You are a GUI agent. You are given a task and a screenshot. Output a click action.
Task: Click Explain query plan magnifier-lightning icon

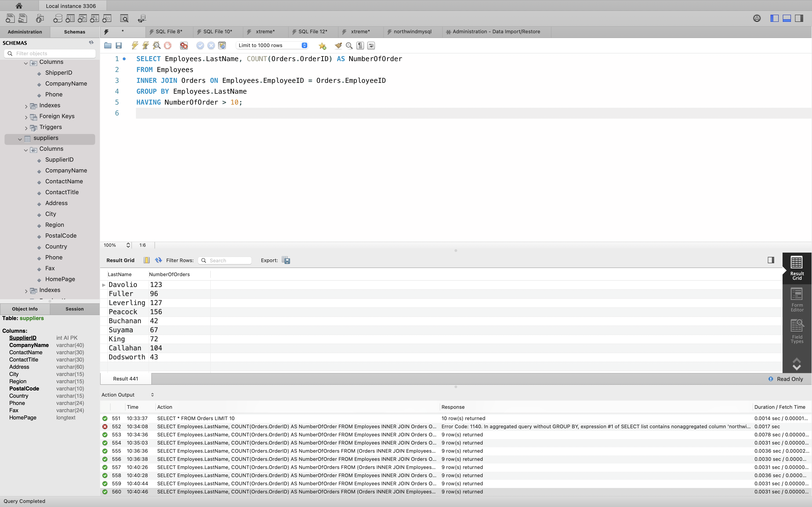click(x=157, y=45)
